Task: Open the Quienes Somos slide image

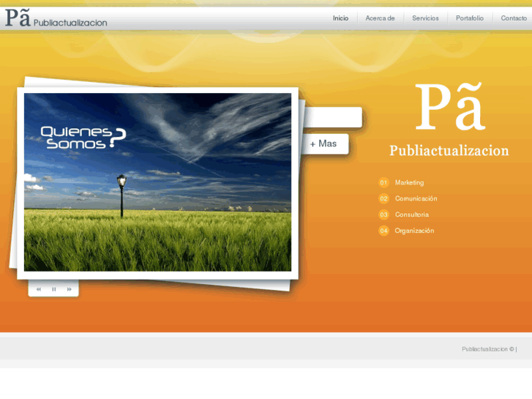Action: pos(158,182)
